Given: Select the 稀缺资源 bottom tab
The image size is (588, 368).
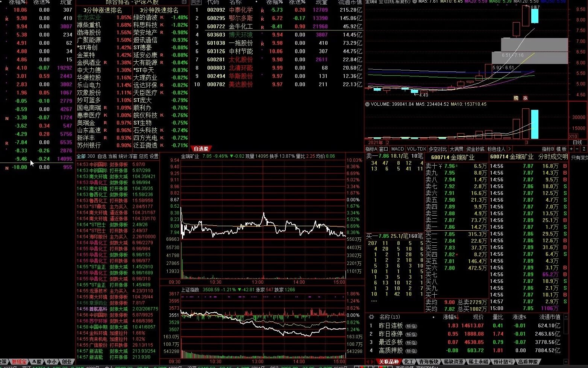Looking at the screenshot, I should 454,362.
